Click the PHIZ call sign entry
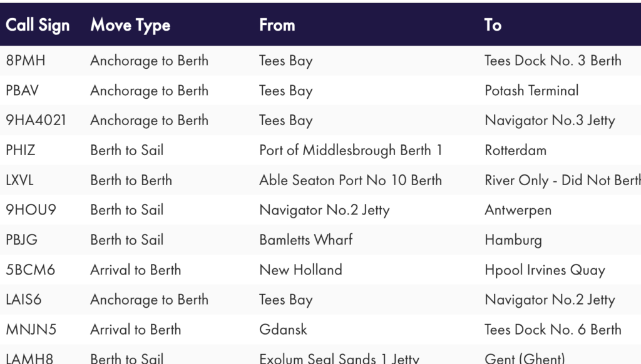This screenshot has width=641, height=364. click(21, 150)
